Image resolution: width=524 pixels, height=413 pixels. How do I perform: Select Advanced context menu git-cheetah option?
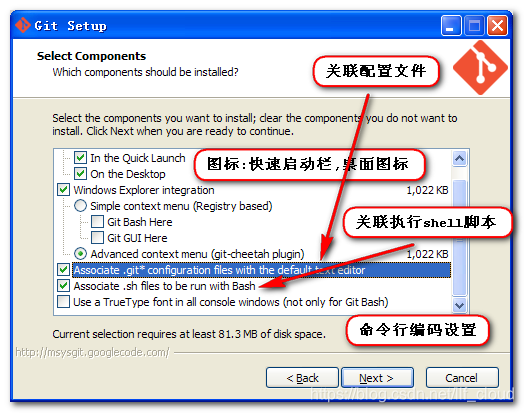(x=80, y=254)
